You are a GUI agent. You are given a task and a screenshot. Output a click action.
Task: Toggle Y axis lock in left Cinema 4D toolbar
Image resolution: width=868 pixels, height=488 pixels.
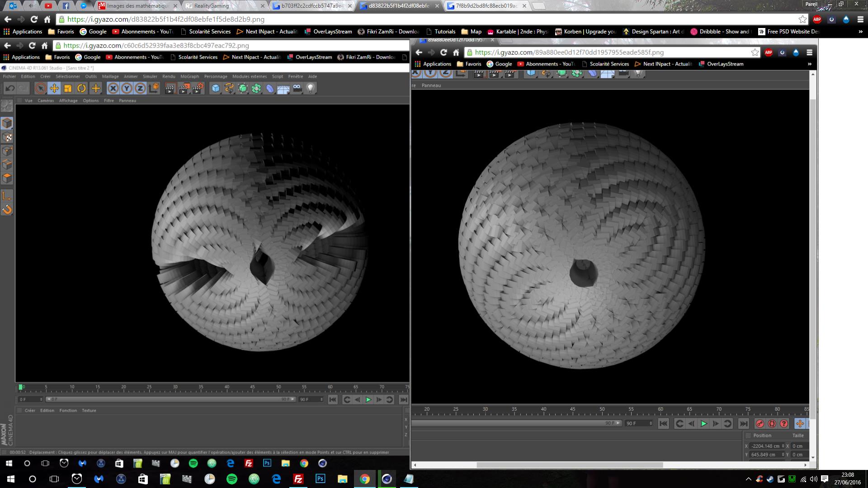click(x=127, y=88)
